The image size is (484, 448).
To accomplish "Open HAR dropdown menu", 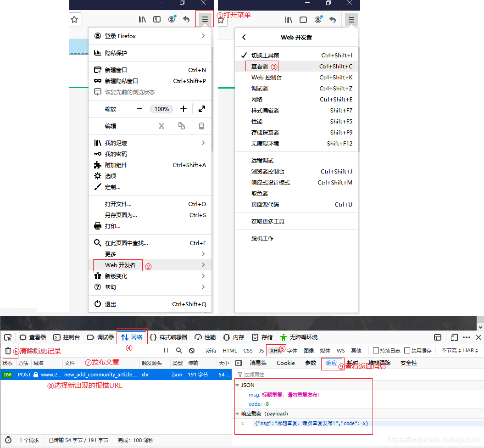I will tap(470, 350).
